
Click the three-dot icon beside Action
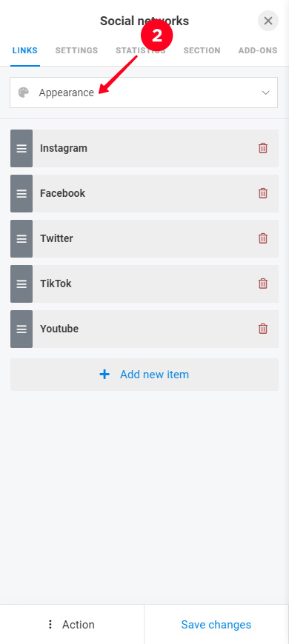pos(50,625)
